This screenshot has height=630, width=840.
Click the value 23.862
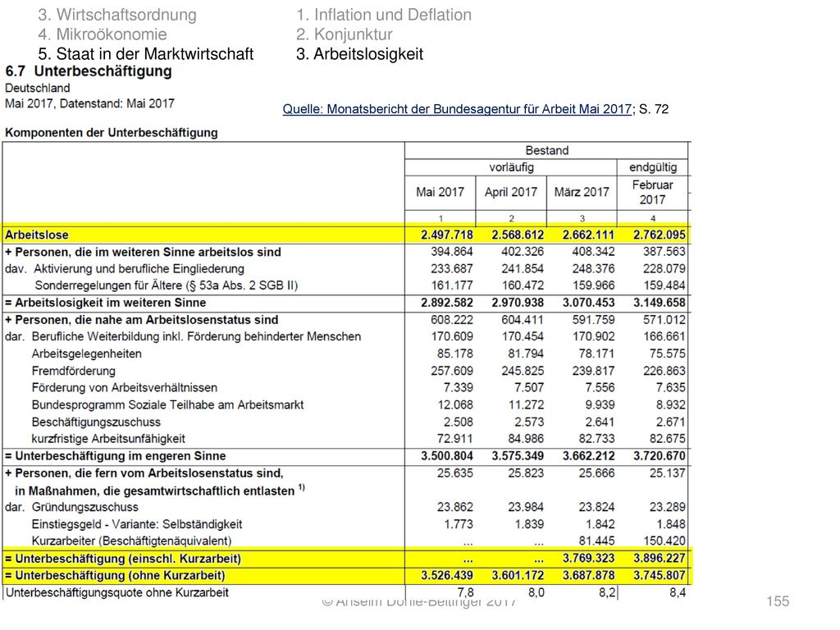[454, 507]
